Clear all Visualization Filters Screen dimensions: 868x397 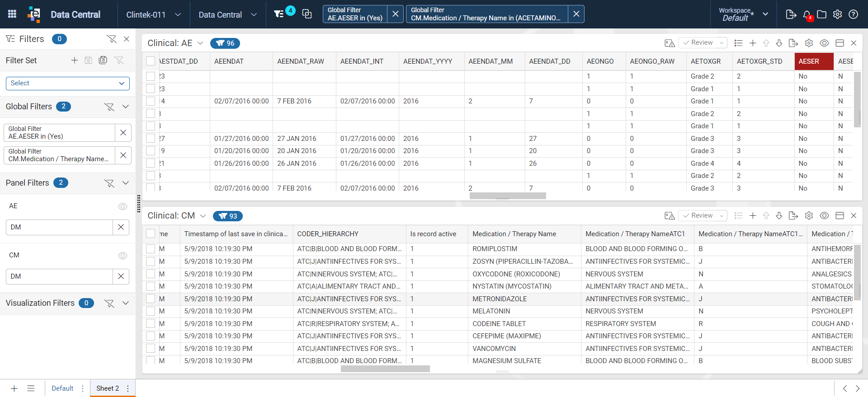109,303
